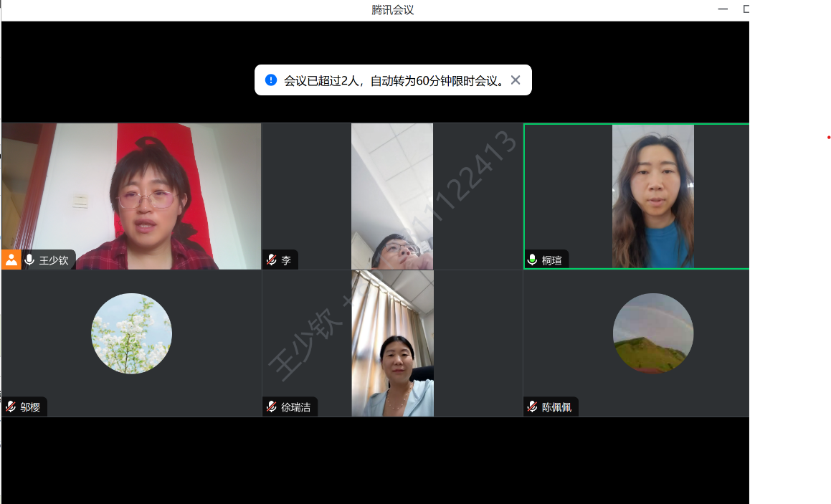Click the 陈佩佩 name label
The width and height of the screenshot is (831, 504).
tap(556, 407)
